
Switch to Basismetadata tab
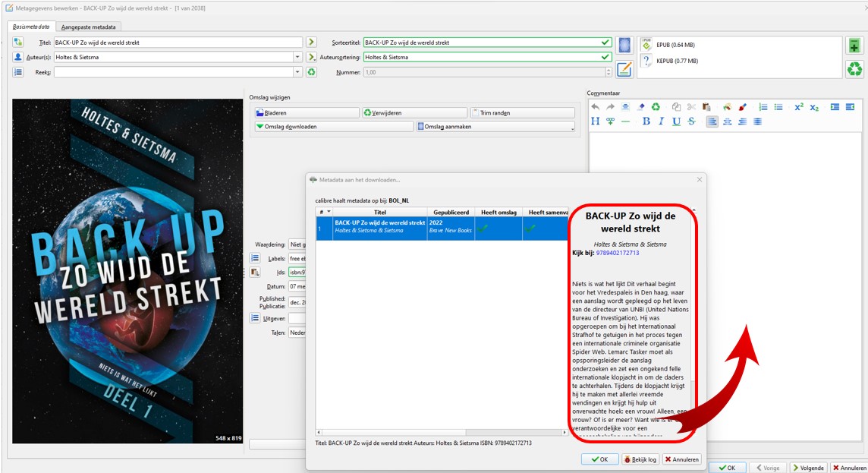click(x=31, y=27)
